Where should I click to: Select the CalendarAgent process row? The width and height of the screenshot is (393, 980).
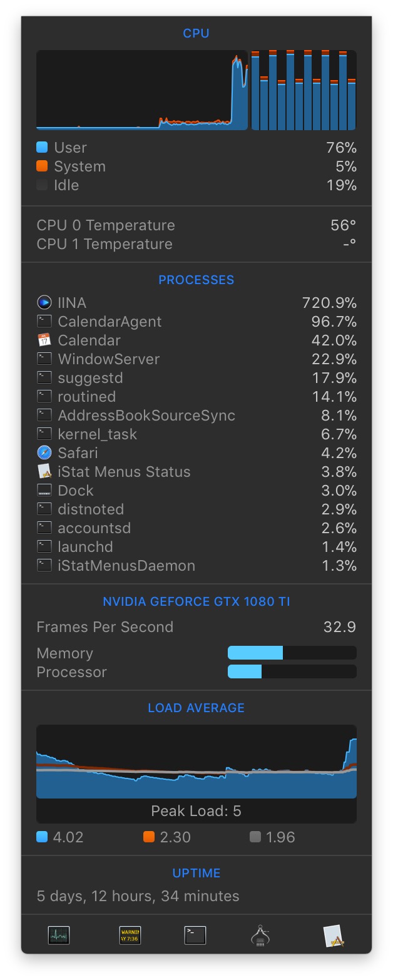click(x=196, y=322)
